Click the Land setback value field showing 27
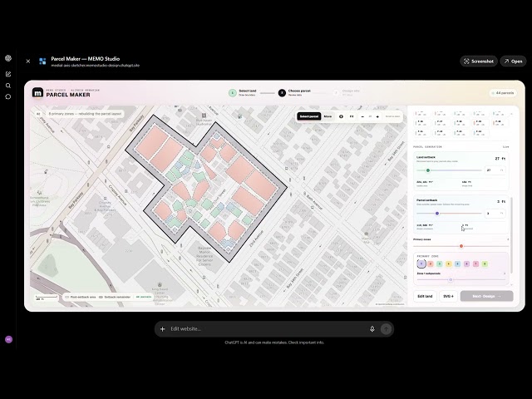Screen dimensions: 532x399 pos(495,170)
